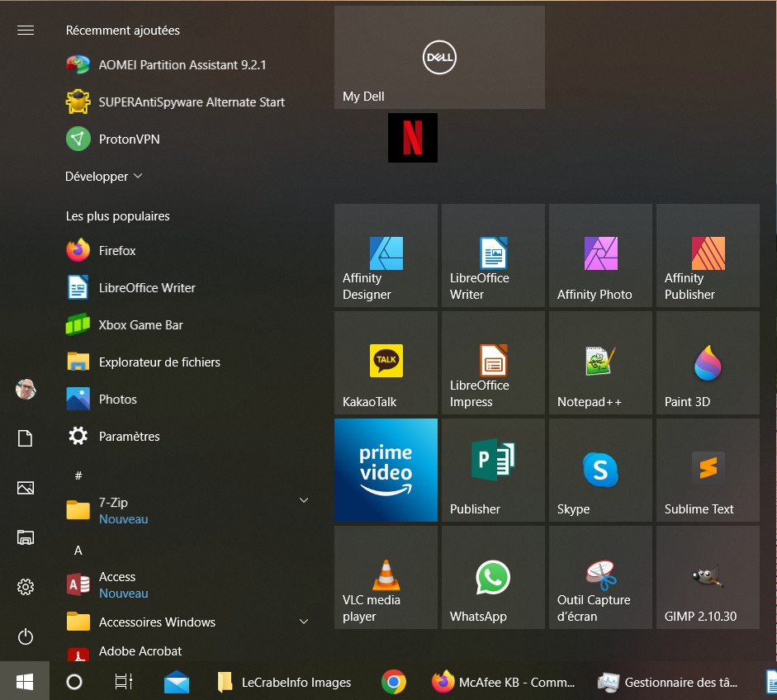Expand the Développer recently added list

coord(104,177)
